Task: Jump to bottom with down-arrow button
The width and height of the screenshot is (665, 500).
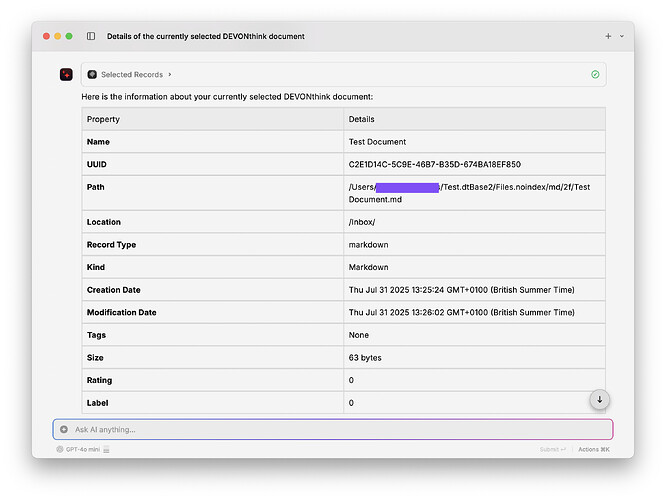Action: 599,399
